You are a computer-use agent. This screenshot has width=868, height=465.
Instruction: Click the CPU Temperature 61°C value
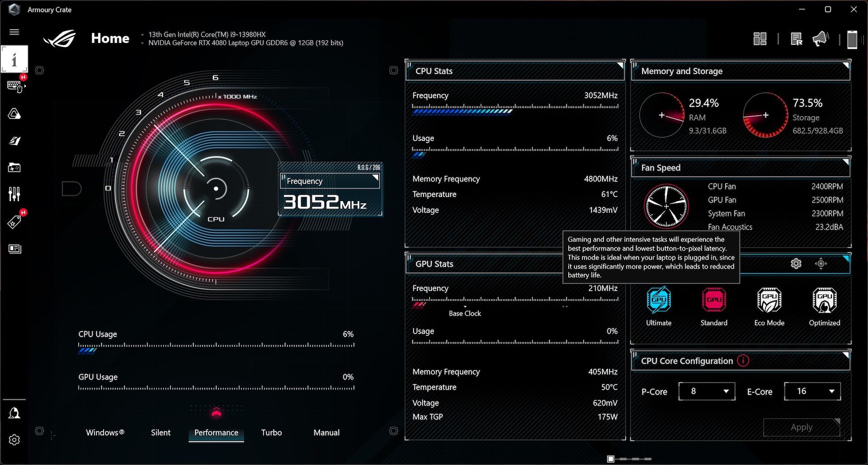coord(609,194)
